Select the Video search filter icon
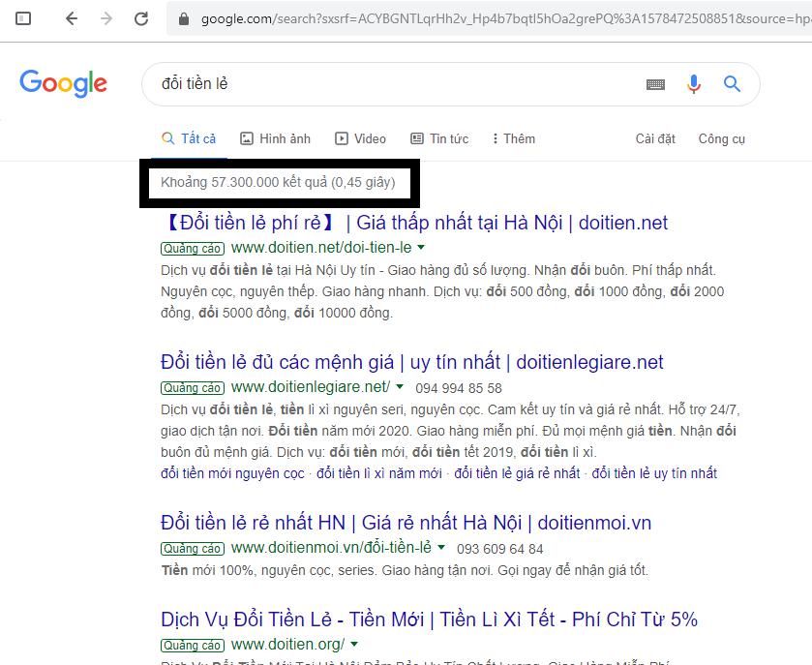The width and height of the screenshot is (812, 665). tap(341, 137)
